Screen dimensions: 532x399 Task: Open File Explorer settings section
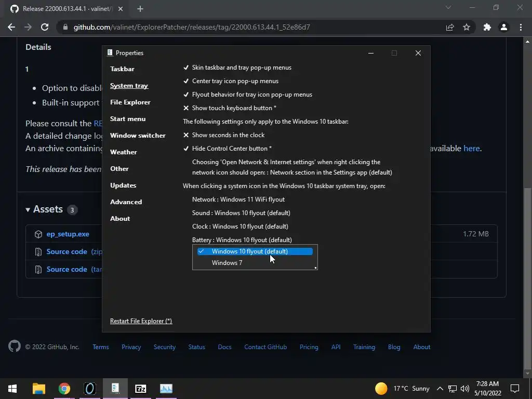130,102
